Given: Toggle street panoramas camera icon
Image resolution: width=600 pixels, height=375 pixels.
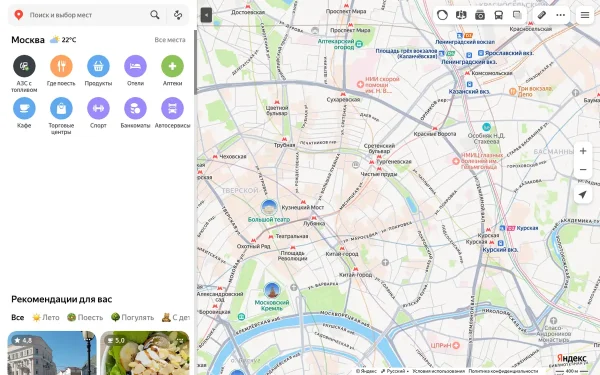Looking at the screenshot, I should (480, 15).
